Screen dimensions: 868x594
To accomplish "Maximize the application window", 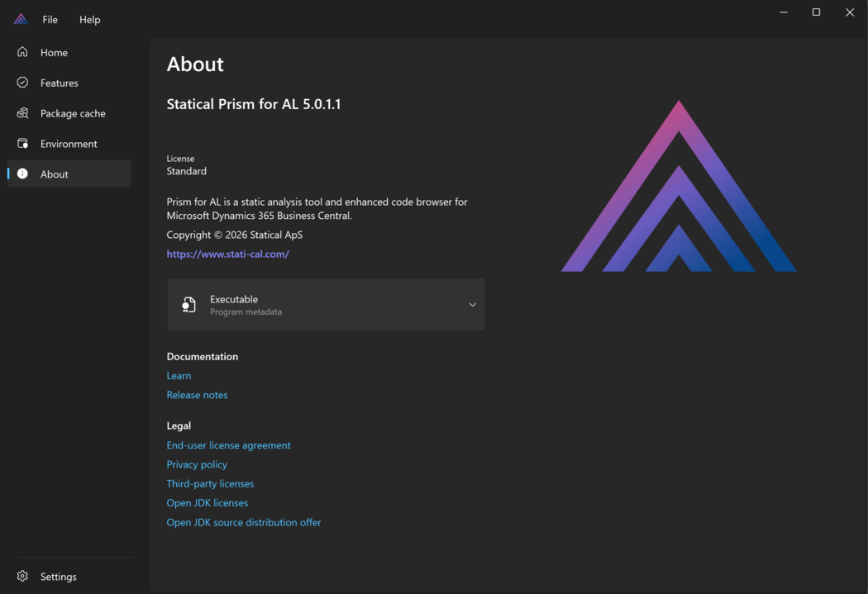I will [816, 12].
